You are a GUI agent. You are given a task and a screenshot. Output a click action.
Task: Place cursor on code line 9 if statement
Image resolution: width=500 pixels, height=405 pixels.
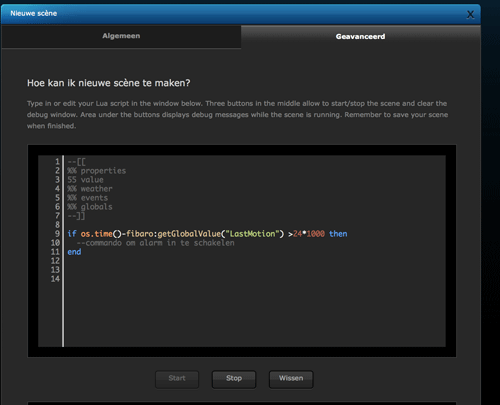(x=207, y=234)
